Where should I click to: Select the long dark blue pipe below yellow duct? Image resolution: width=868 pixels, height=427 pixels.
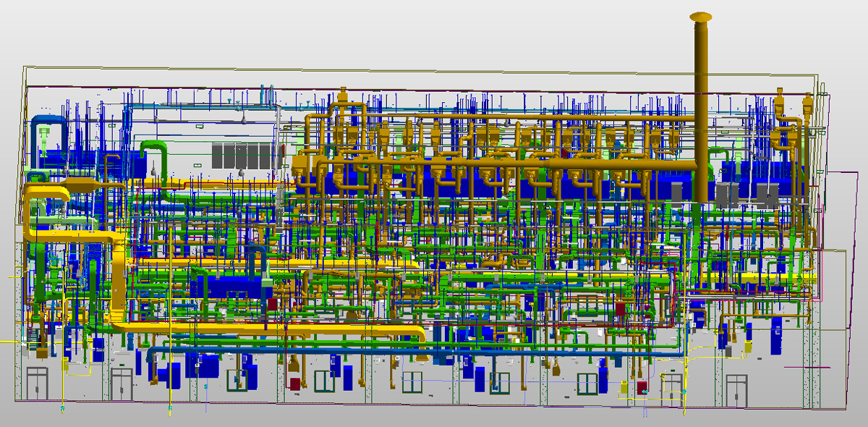289,352
